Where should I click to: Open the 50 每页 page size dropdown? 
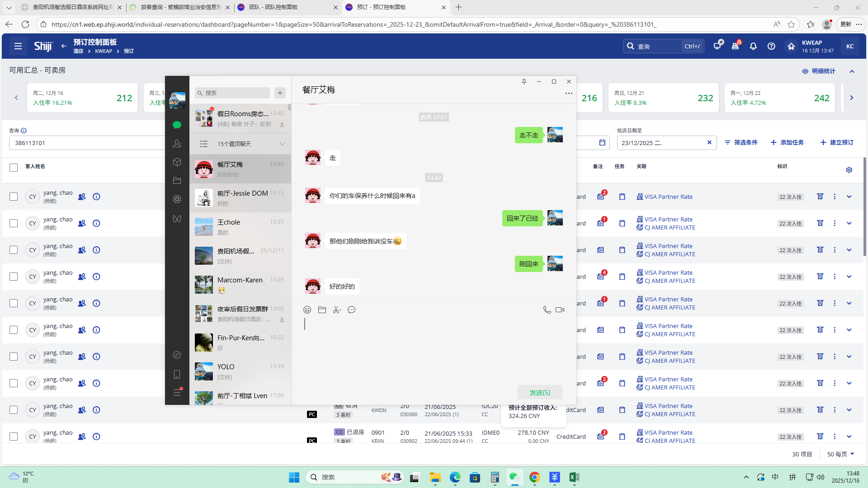(840, 454)
